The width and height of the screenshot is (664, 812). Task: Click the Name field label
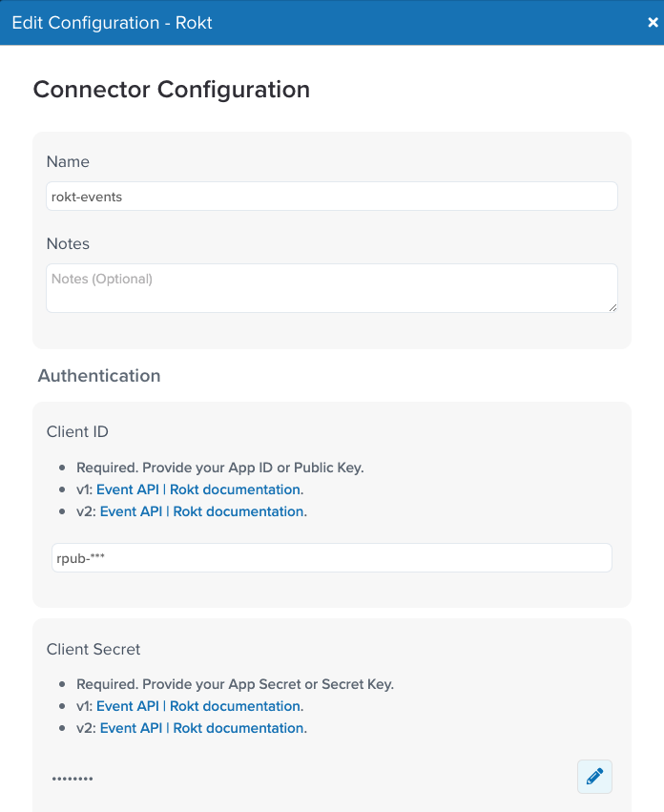coord(68,161)
